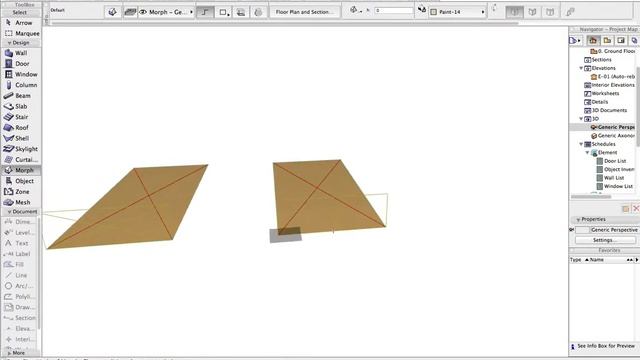Expand the More toolbox section
The image size is (640, 360).
coord(19,353)
